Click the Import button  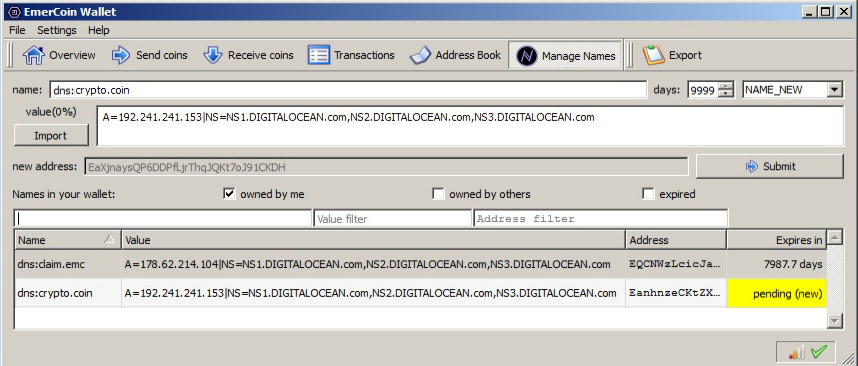click(51, 136)
